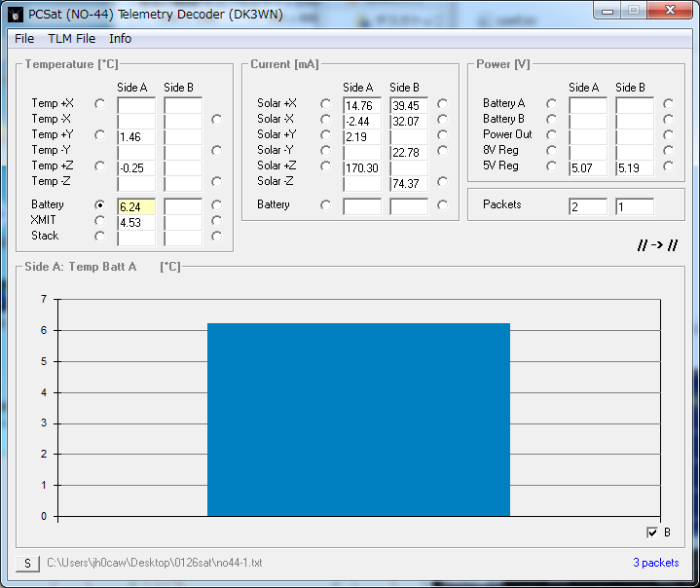
Task: Select 8V Reg Side B radio button
Action: (668, 151)
